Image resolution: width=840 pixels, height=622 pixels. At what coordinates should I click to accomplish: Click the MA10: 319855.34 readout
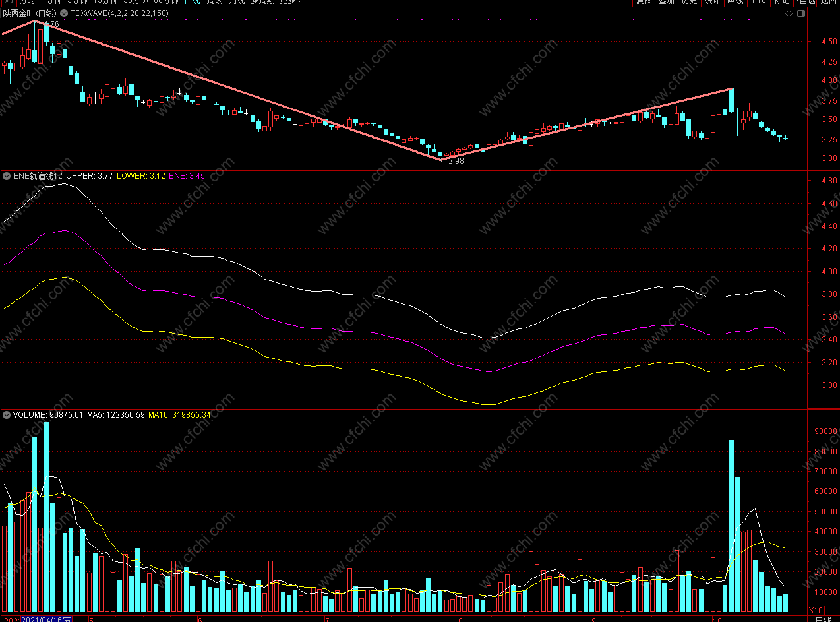179,415
